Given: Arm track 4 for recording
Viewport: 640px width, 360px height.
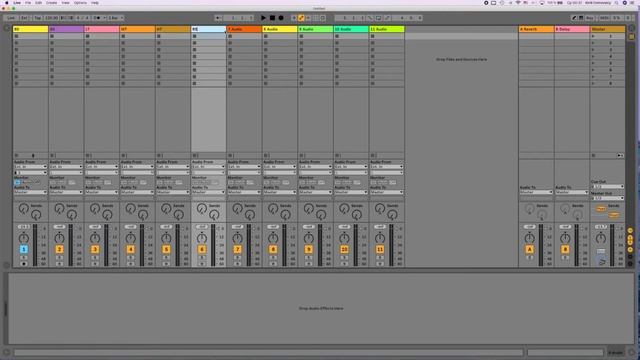Looking at the screenshot, I should (131, 264).
